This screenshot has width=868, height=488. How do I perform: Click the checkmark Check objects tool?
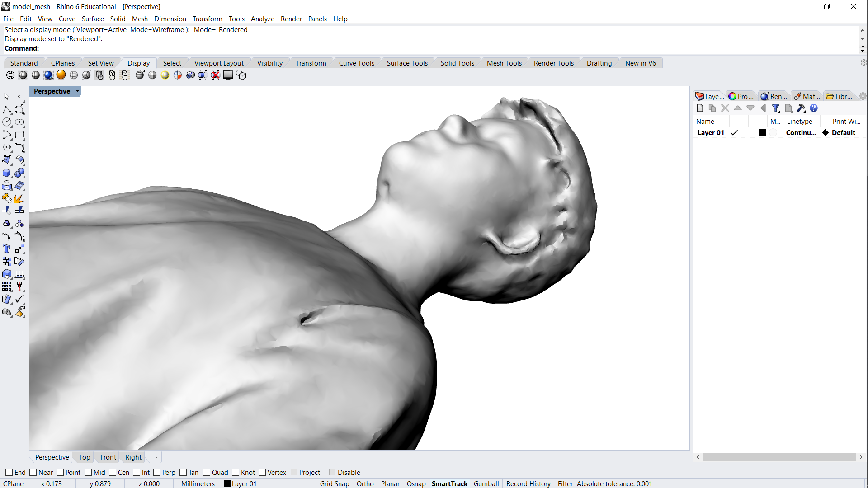(x=19, y=299)
